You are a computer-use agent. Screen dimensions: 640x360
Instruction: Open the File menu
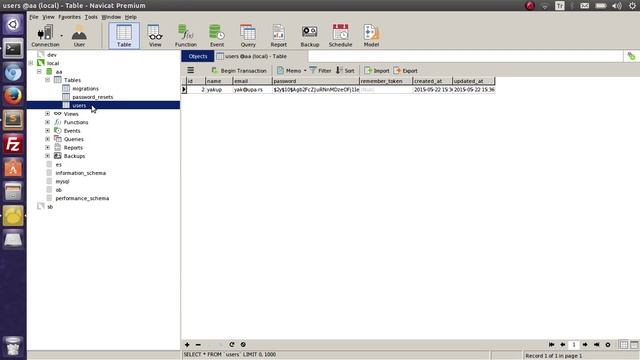pos(33,17)
